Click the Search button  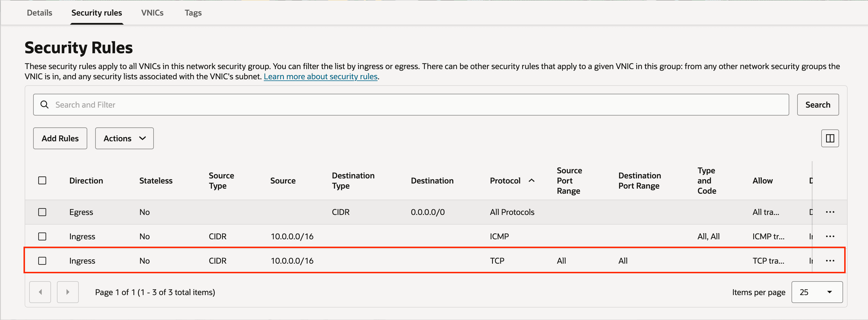pos(818,105)
